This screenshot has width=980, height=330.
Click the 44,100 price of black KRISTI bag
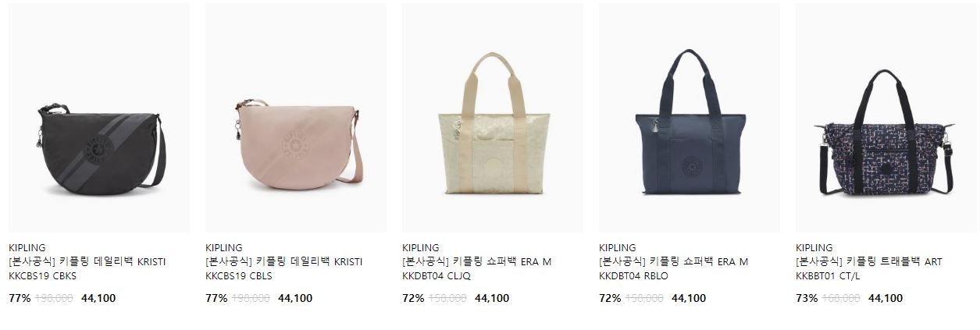coord(98,298)
